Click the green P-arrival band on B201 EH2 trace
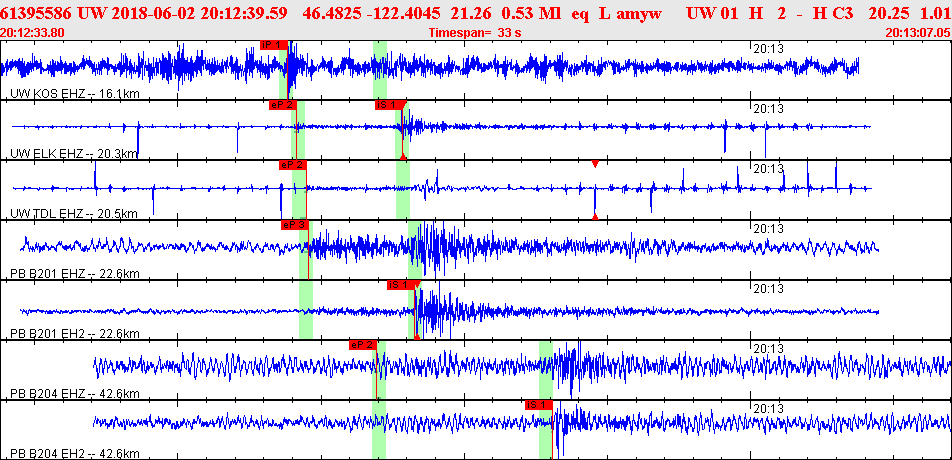952x460 pixels. (x=306, y=309)
